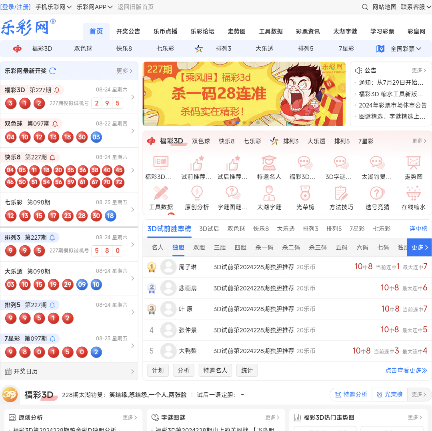Select the 3D试前胜率榜 tab
The image size is (432, 431).
pyautogui.click(x=169, y=229)
